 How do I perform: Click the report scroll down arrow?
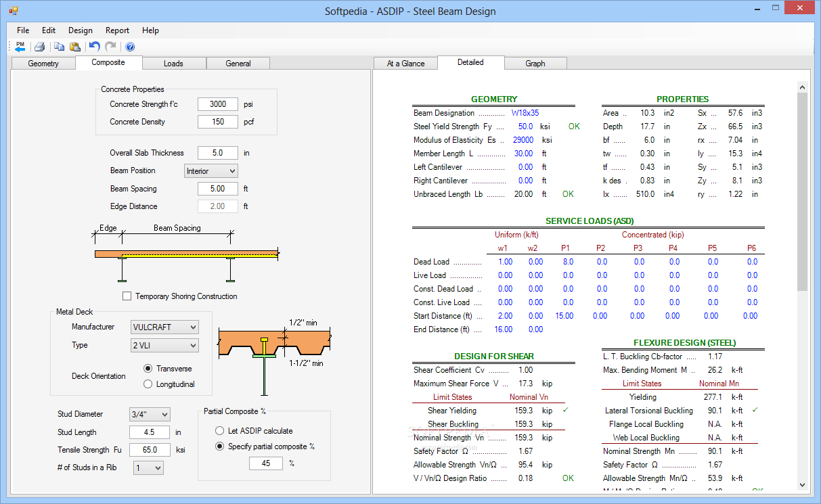click(x=803, y=484)
